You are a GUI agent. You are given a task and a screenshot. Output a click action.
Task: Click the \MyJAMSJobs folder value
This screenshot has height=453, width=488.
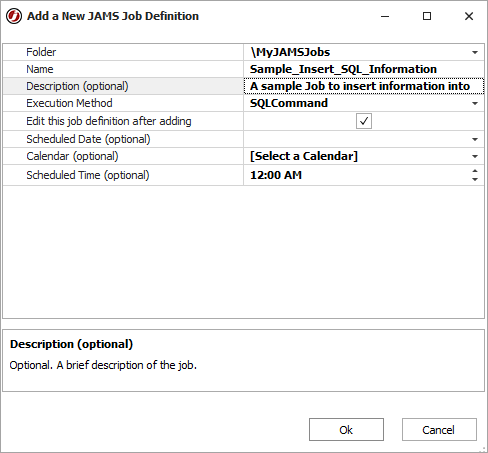290,52
